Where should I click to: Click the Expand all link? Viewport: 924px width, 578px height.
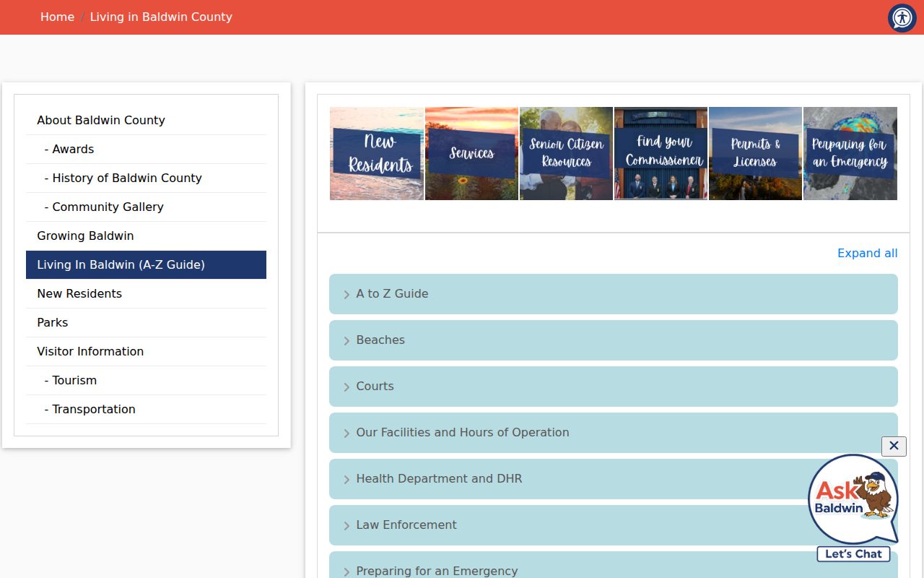tap(868, 253)
